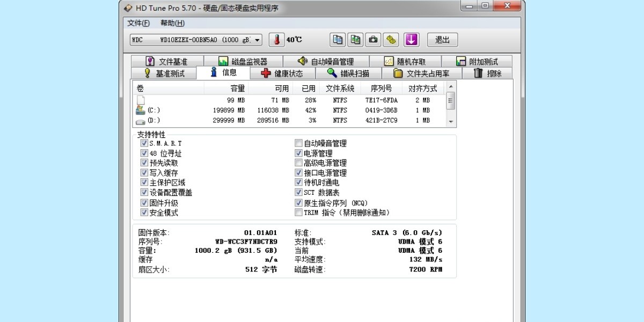The image size is (644, 322).
Task: Click the HD Tune Pro title bar icon
Action: (x=128, y=8)
